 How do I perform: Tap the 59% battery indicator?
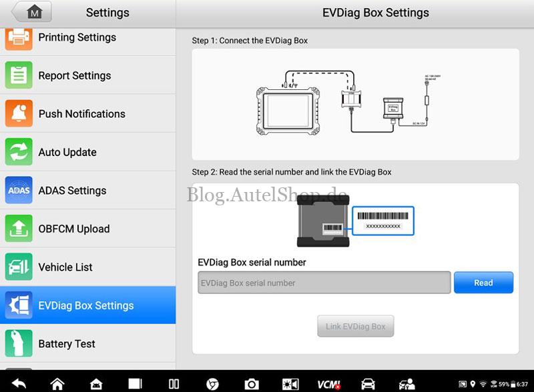click(507, 384)
